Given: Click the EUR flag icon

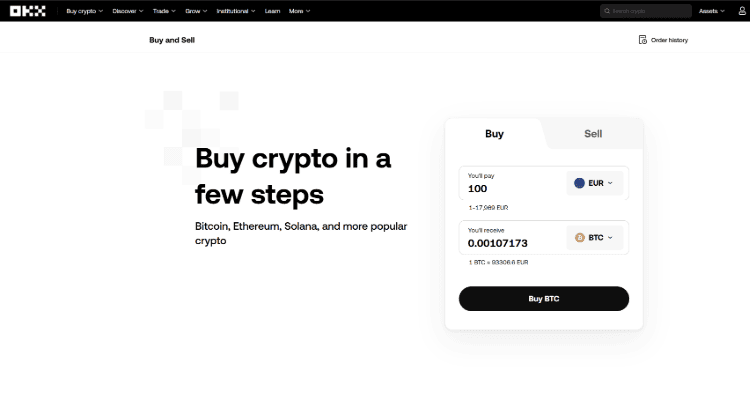Looking at the screenshot, I should click(579, 183).
